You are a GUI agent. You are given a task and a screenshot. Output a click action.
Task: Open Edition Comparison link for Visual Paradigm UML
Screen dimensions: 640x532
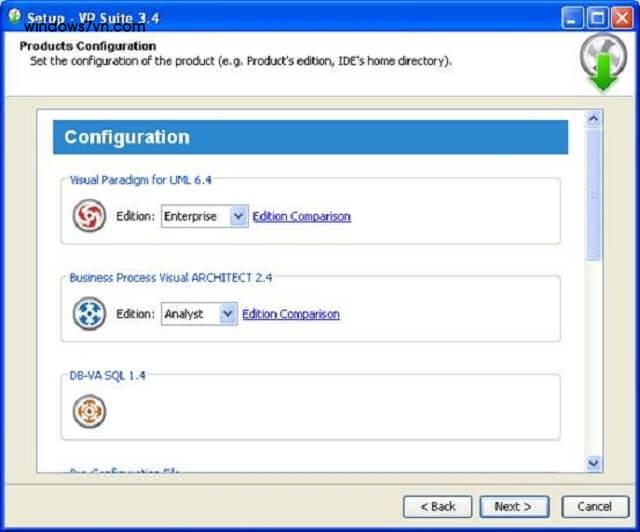302,216
